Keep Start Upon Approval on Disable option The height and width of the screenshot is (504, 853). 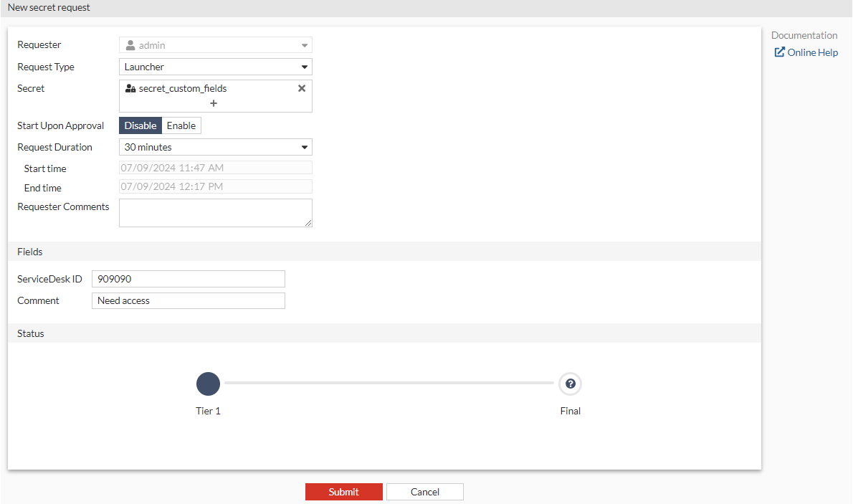(x=140, y=125)
